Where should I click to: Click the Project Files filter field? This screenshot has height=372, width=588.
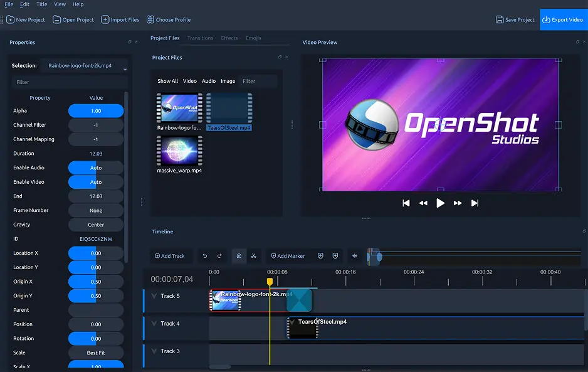tap(258, 81)
